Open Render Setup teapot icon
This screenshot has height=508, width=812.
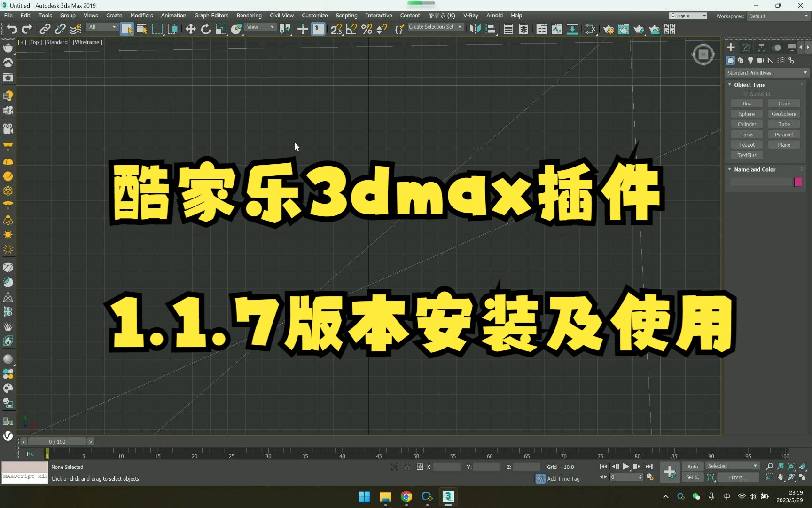(609, 29)
